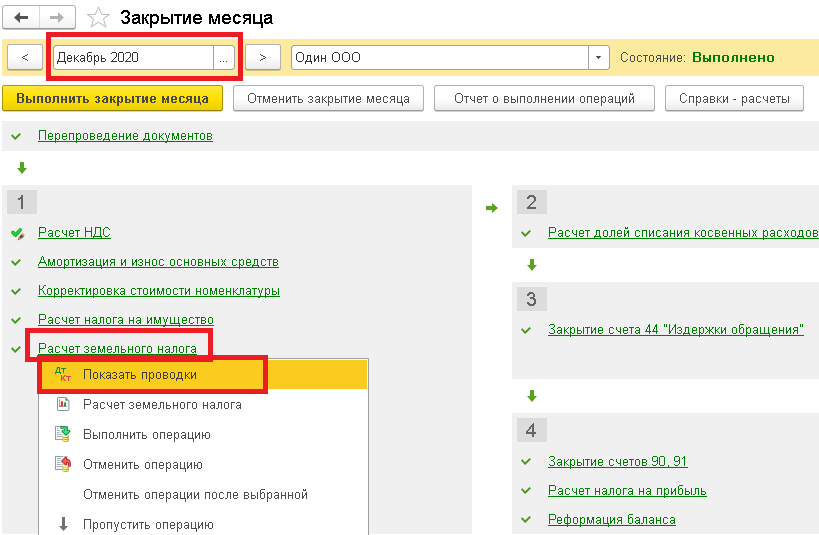Switch to previous month with '<' button
819x535 pixels.
tap(25, 57)
